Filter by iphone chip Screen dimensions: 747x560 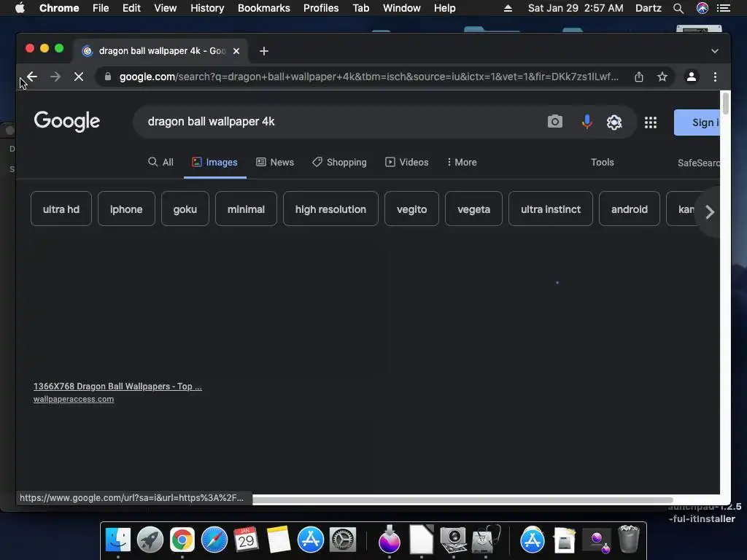tap(126, 209)
